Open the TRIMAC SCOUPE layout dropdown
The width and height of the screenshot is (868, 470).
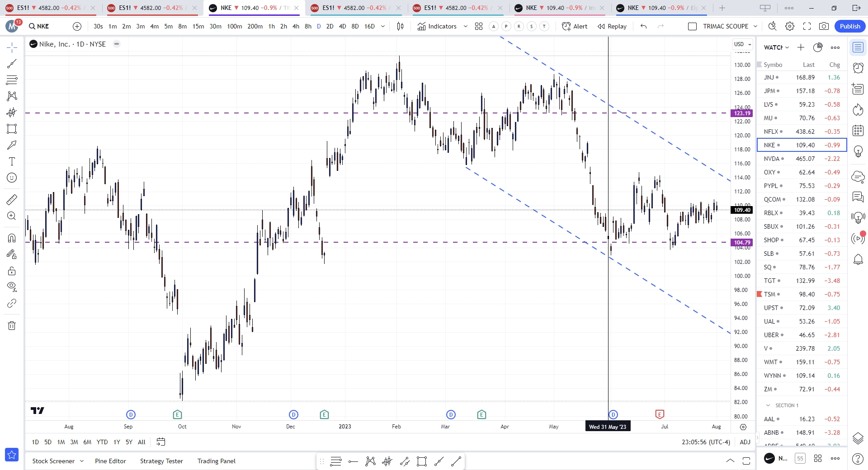(x=755, y=26)
